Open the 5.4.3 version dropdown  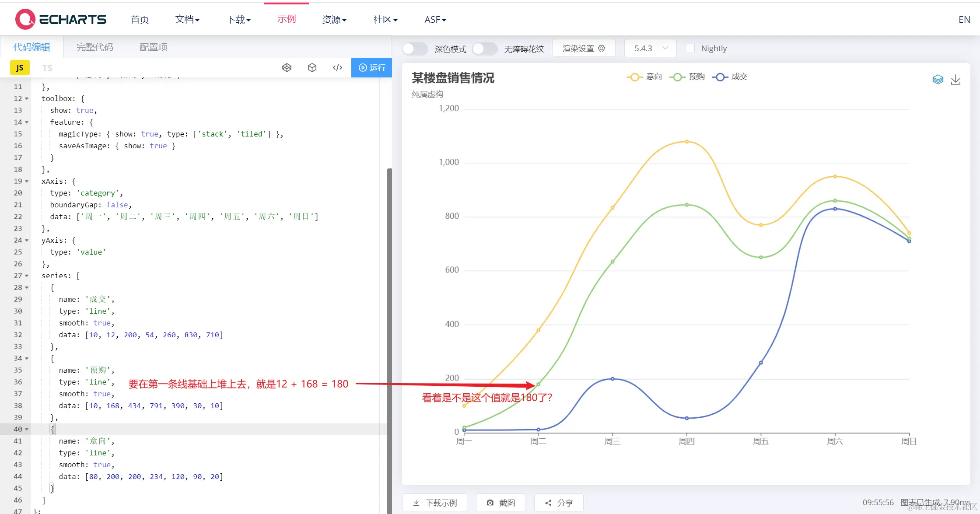tap(650, 48)
